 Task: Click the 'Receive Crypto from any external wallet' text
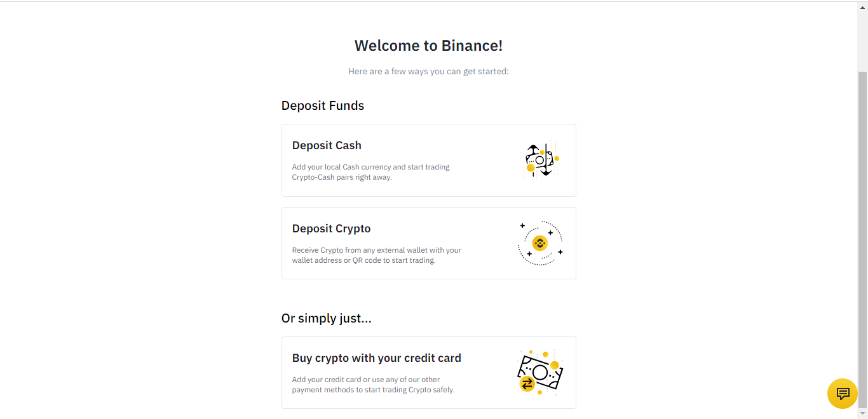377,255
